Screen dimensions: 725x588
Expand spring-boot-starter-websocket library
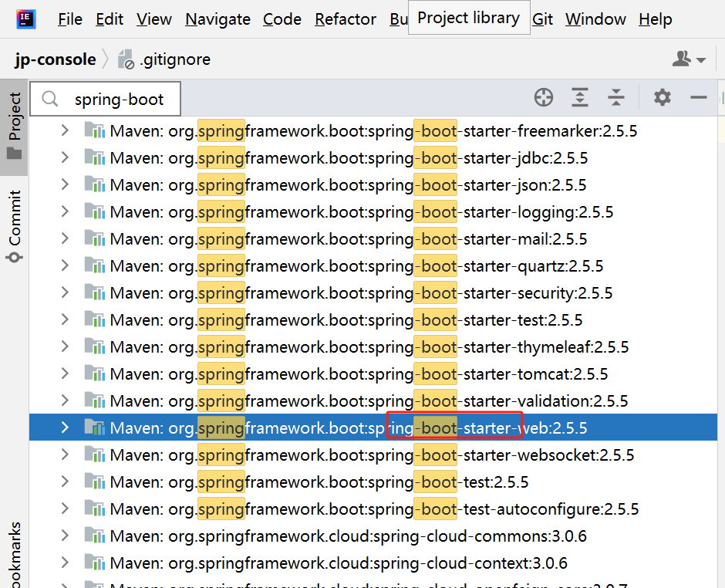(66, 455)
